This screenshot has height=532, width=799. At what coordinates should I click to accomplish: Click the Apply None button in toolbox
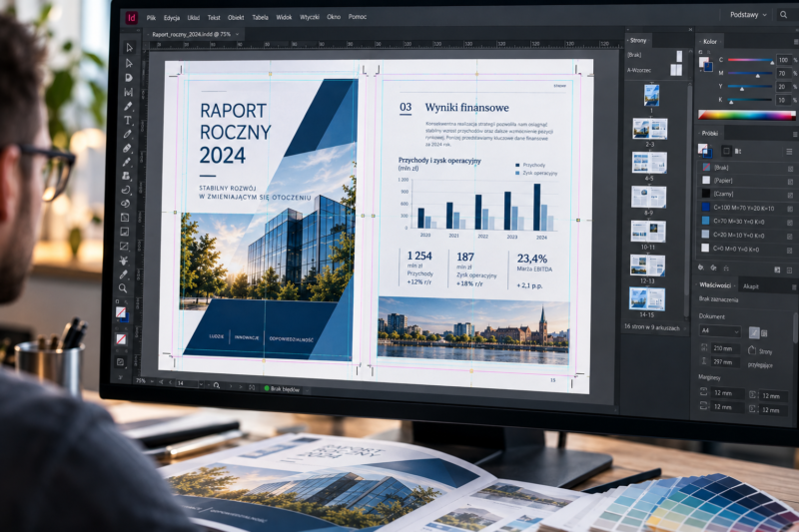click(x=121, y=338)
